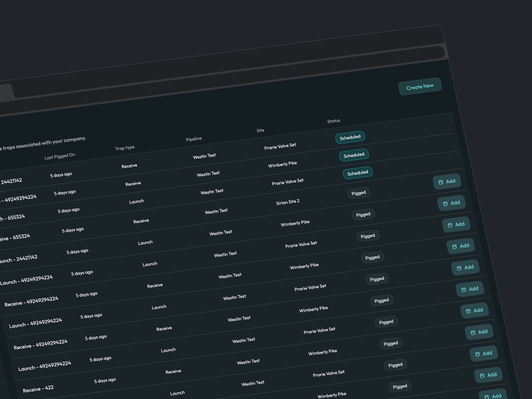This screenshot has width=532, height=399.
Task: Sort by the Last Pigged On column header
Action: click(60, 156)
